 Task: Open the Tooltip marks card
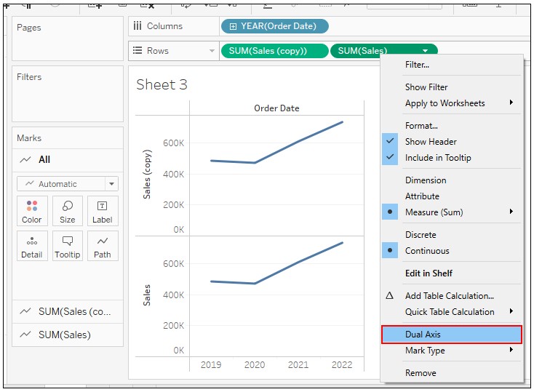tap(68, 246)
